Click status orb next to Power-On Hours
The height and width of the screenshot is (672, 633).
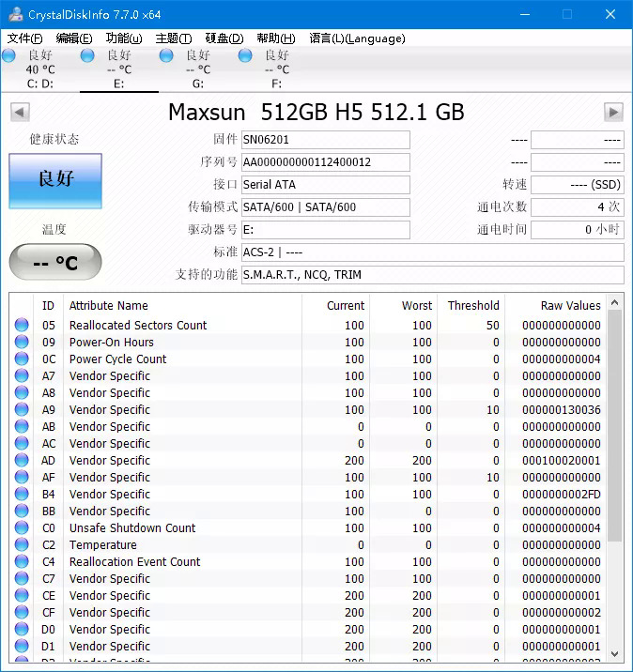click(22, 343)
